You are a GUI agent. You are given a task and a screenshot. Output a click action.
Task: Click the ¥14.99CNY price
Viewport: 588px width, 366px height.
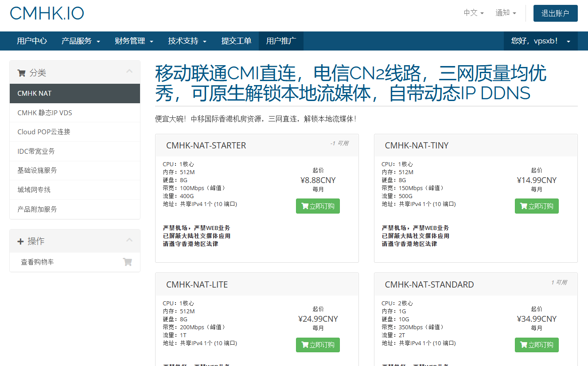(537, 180)
